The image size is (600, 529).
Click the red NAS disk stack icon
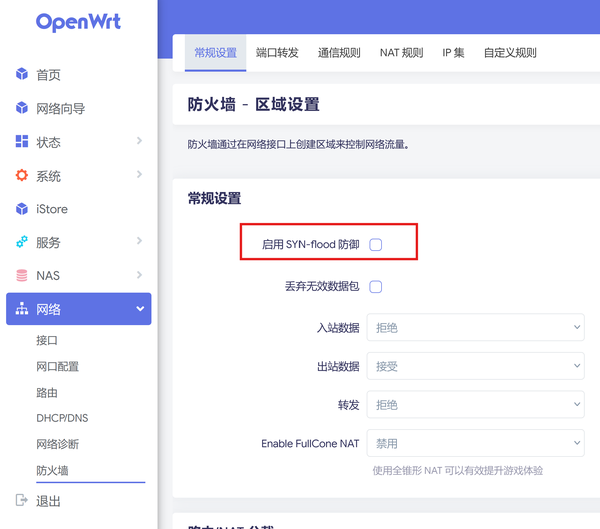tap(22, 275)
